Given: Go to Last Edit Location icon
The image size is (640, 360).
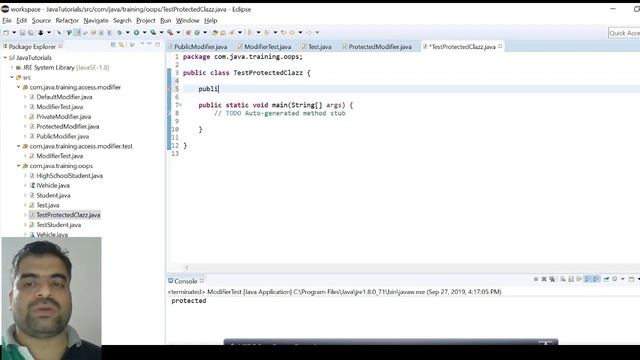Looking at the screenshot, I should 284,33.
